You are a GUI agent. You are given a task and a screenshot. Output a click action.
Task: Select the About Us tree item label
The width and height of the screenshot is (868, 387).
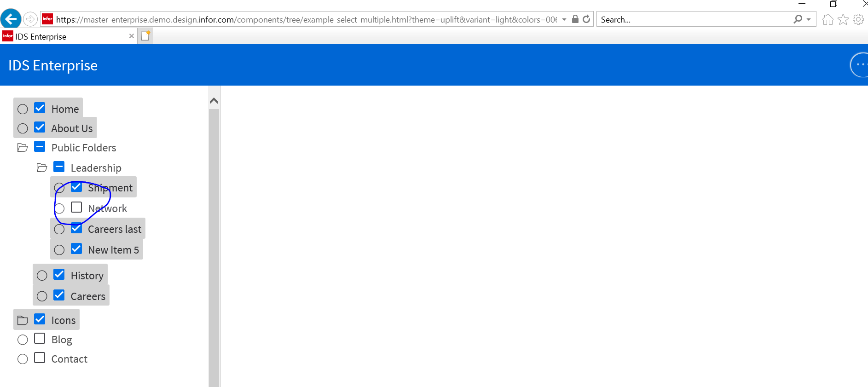(72, 128)
